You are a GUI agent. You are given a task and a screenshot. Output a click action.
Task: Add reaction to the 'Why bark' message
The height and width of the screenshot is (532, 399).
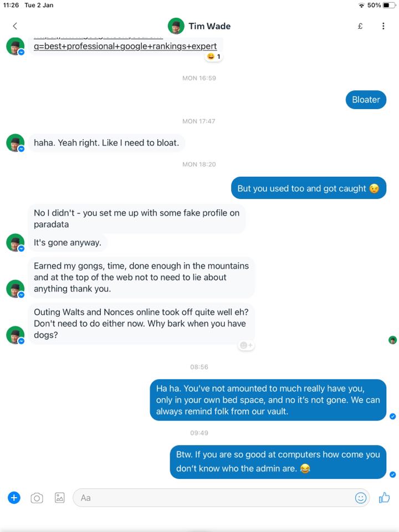246,345
